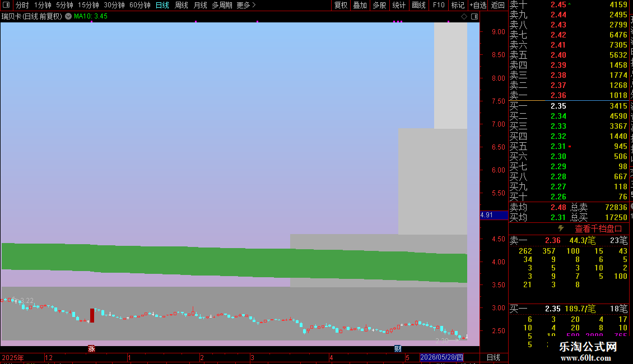The height and width of the screenshot is (364, 633).
Task: Open the indicator dropdown beside 瑞贝卡 title
Action: 68,16
